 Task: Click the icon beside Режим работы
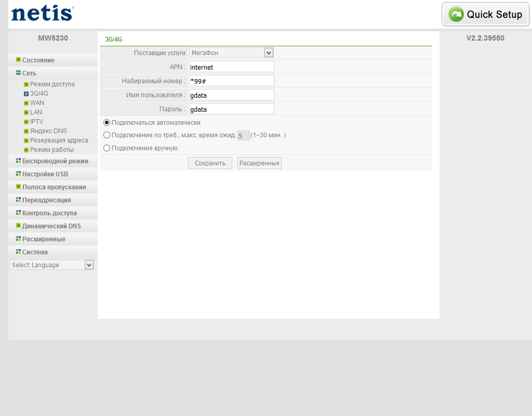click(26, 150)
